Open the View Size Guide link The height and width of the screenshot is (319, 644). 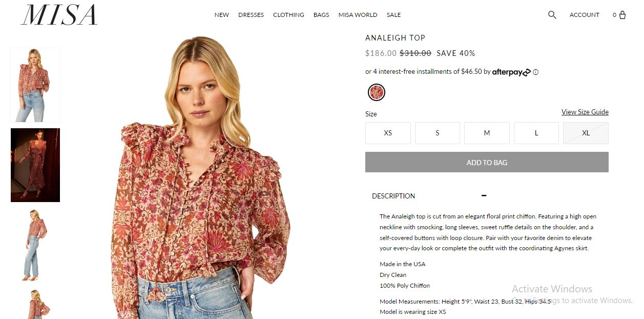(585, 112)
